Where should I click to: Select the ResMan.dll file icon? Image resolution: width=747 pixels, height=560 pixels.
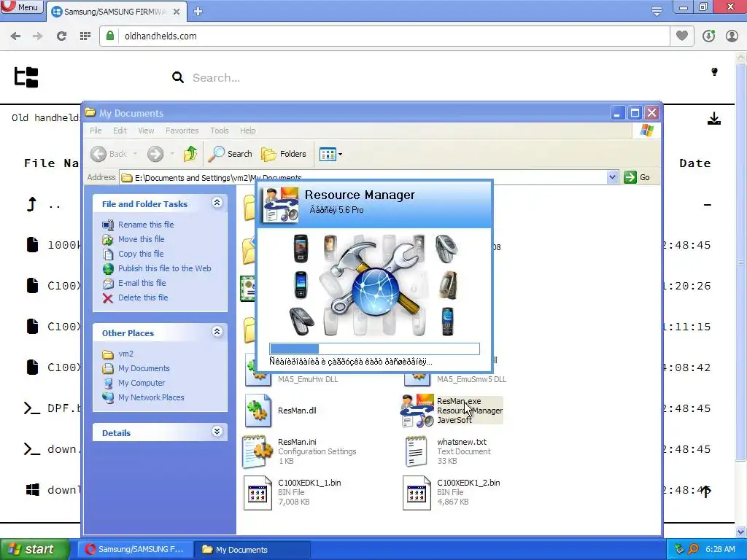(258, 411)
